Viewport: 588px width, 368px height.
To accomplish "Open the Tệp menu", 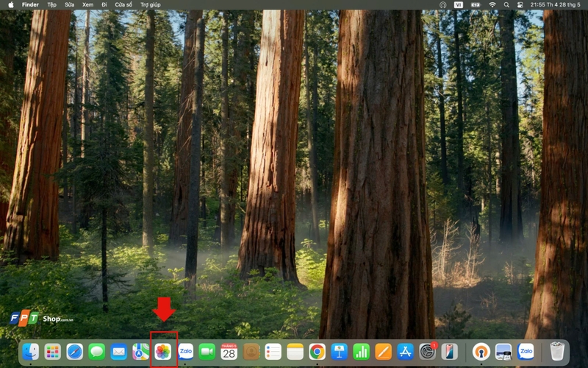I will 51,4.
